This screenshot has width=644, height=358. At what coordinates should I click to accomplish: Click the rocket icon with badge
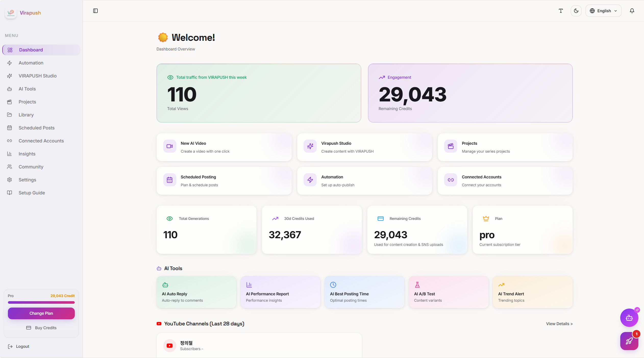pyautogui.click(x=629, y=341)
